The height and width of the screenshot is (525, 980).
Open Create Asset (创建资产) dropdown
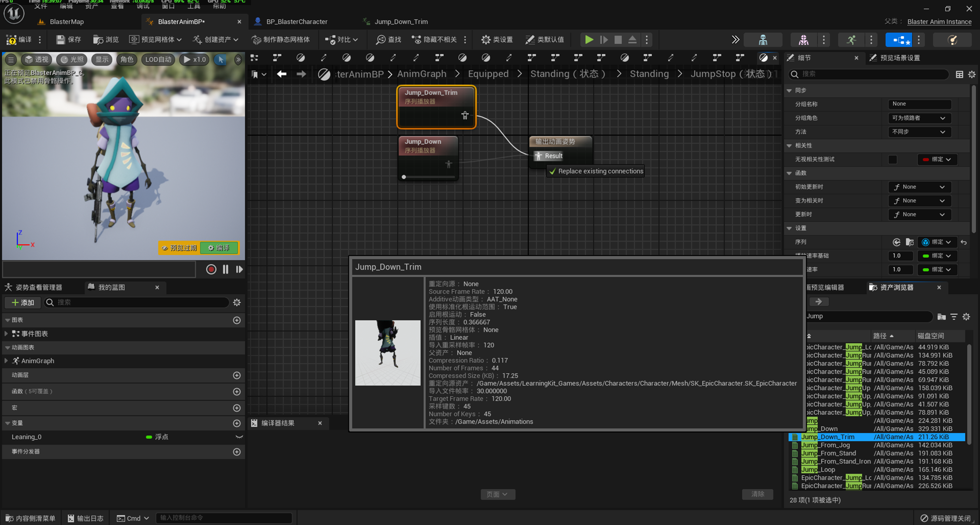[x=216, y=40]
